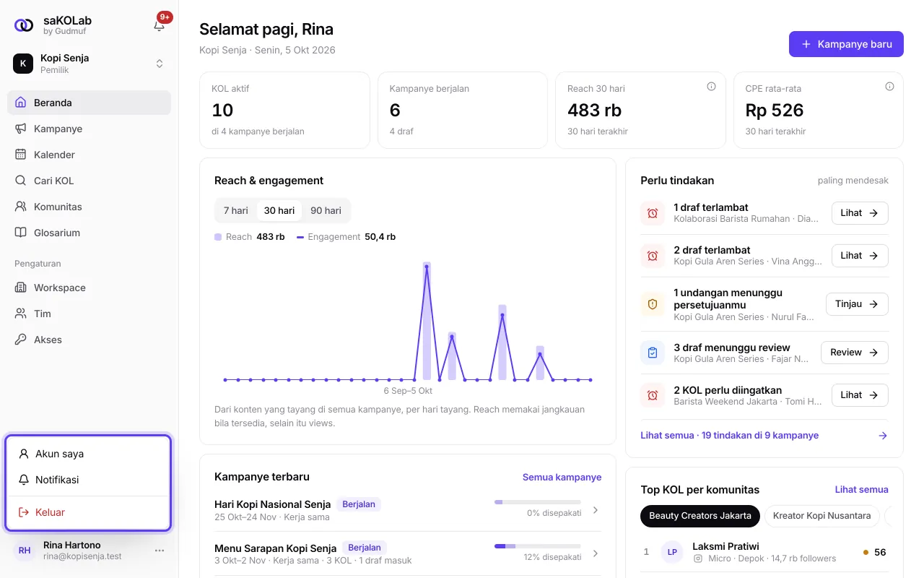This screenshot has height=578, width=924.
Task: Create a new campaign with Kampanye baru
Action: pyautogui.click(x=846, y=44)
